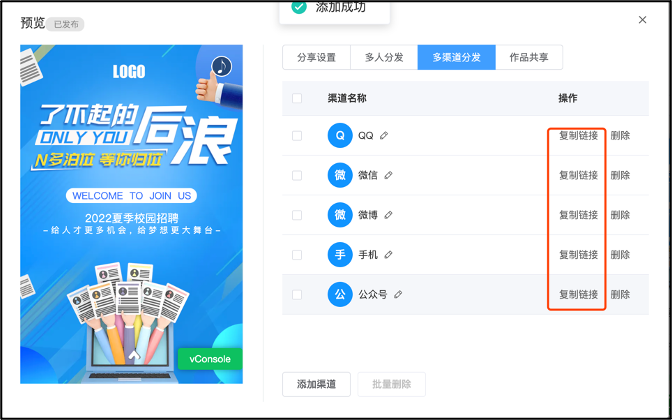Click pencil icon next to 微信
Screen dimensions: 672x420
[x=388, y=175]
